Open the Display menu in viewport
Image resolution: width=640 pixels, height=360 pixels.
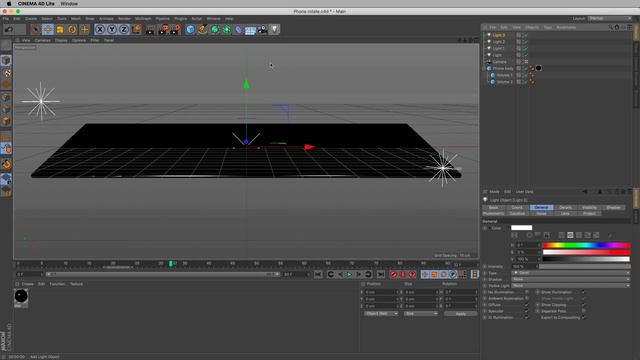pyautogui.click(x=61, y=40)
